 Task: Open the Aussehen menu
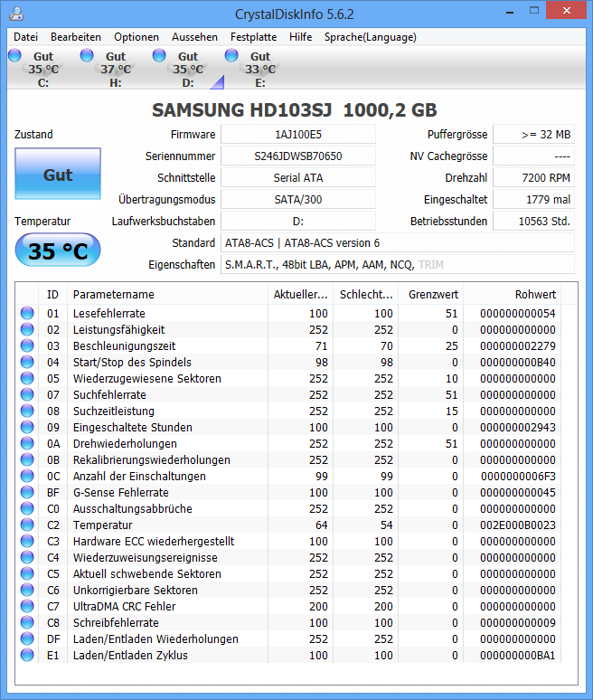coord(194,37)
